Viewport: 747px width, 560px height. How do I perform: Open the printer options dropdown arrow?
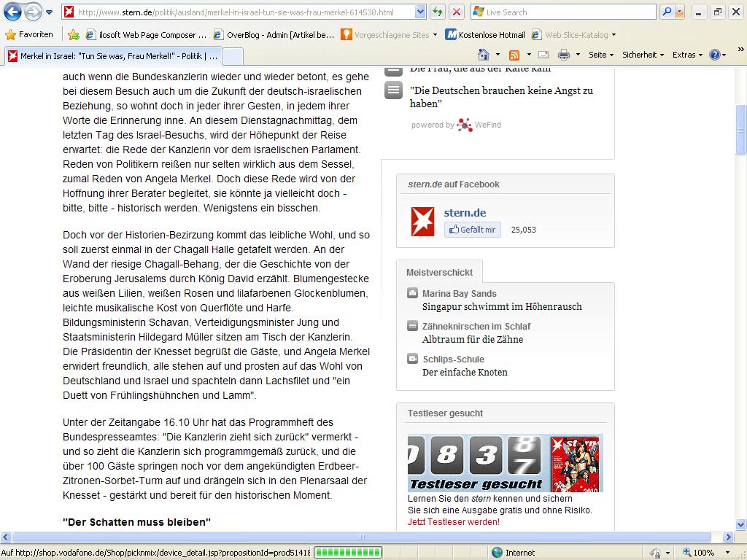578,55
